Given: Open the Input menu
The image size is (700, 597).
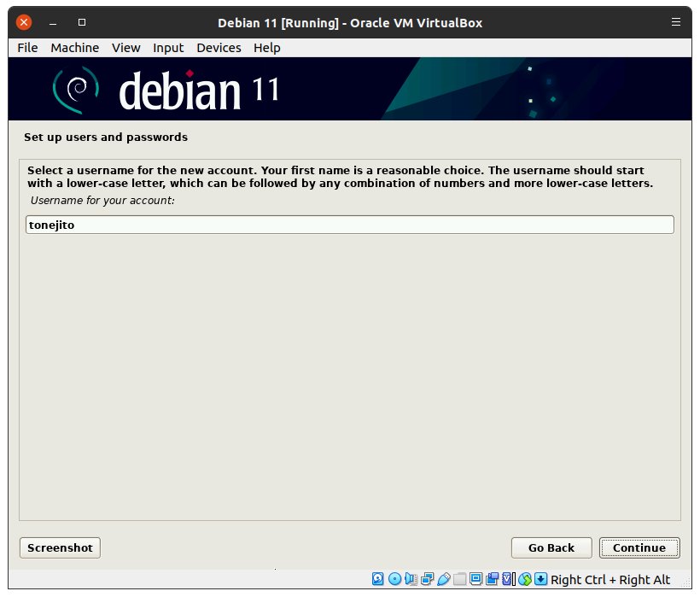Looking at the screenshot, I should coord(168,48).
